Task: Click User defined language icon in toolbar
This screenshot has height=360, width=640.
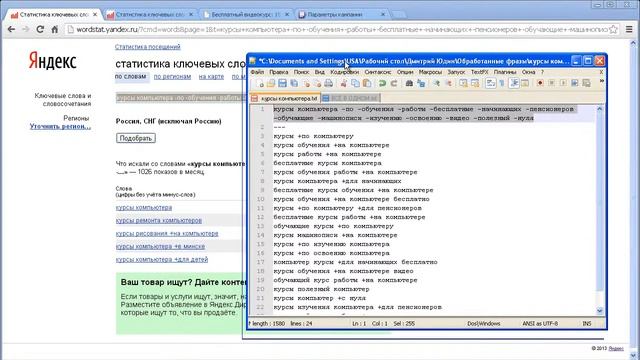Action: (x=525, y=83)
